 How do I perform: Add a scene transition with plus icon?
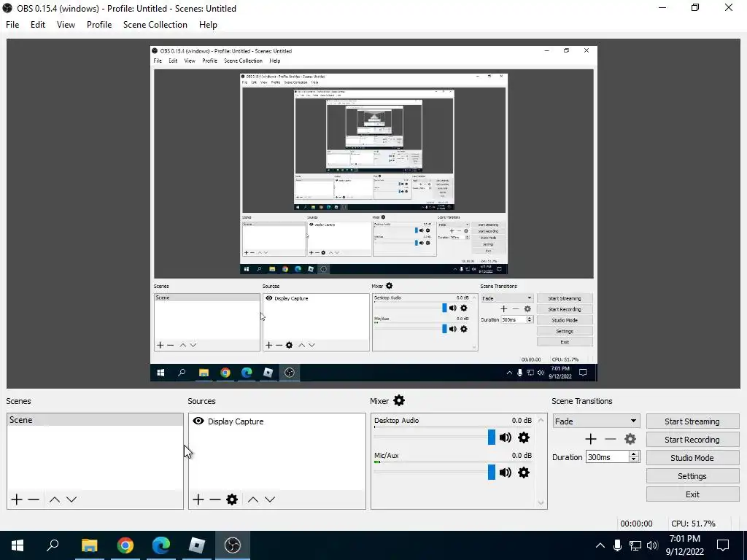pyautogui.click(x=591, y=439)
